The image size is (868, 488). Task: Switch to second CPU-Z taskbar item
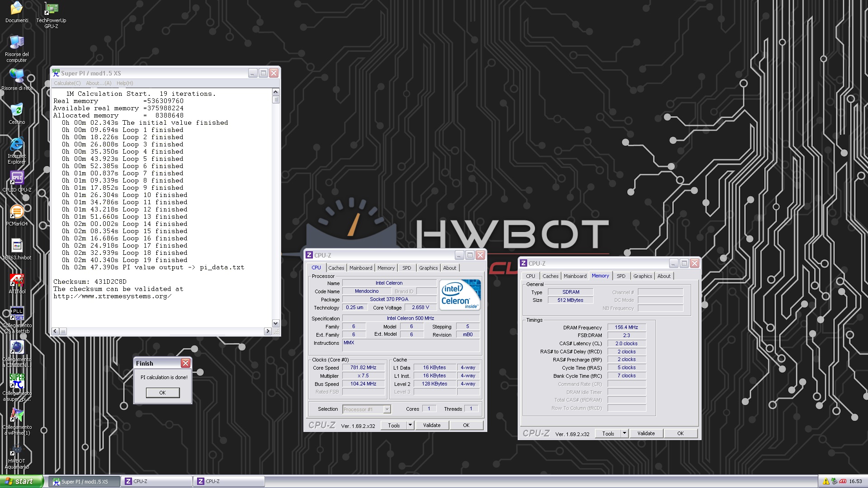(229, 482)
